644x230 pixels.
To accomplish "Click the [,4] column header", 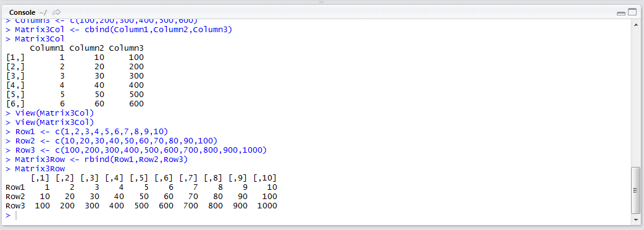I will pos(114,178).
